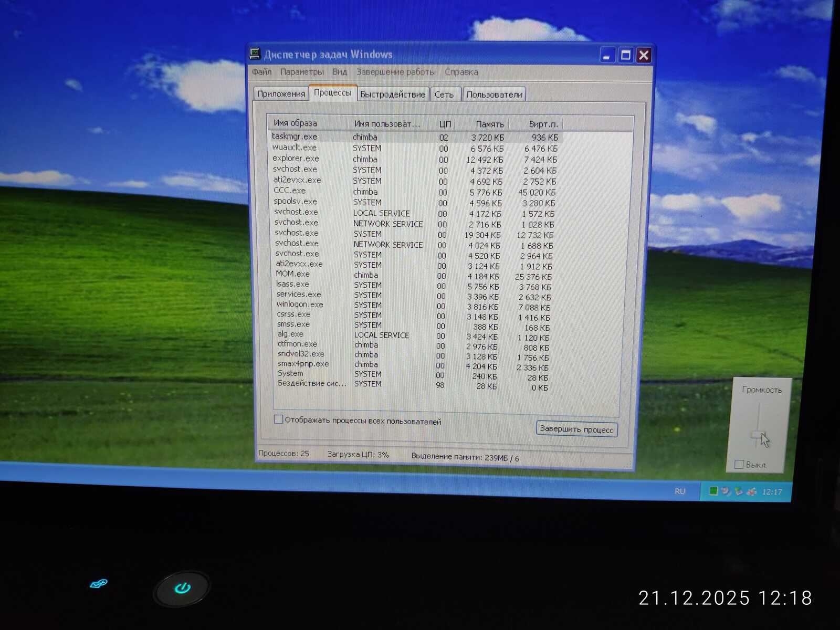Screen dimensions: 840x630
Task: Open the green CPU usage tray icon
Action: point(713,491)
